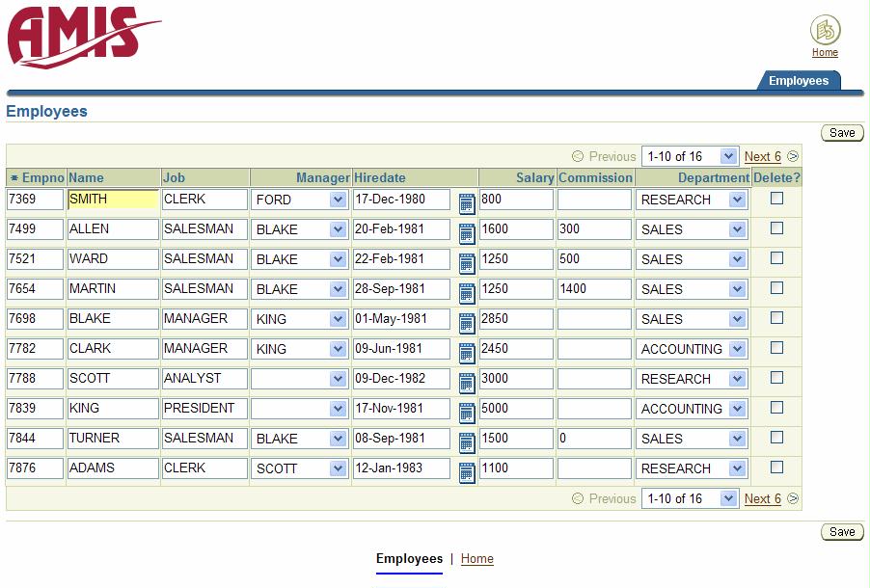
Task: Click Home link in the footer
Action: [476, 558]
